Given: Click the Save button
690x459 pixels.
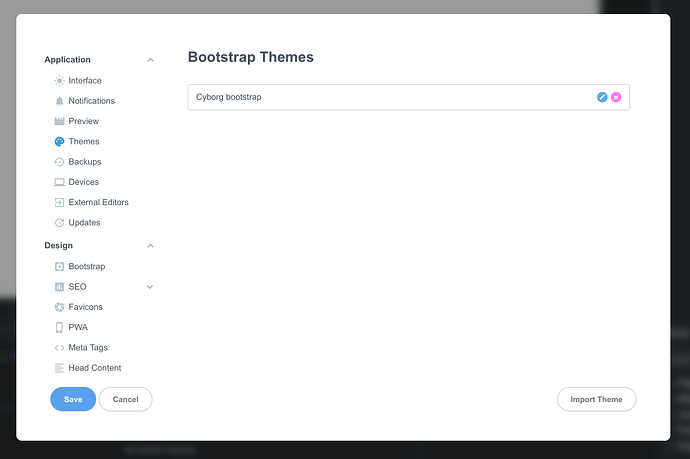Looking at the screenshot, I should tap(73, 399).
